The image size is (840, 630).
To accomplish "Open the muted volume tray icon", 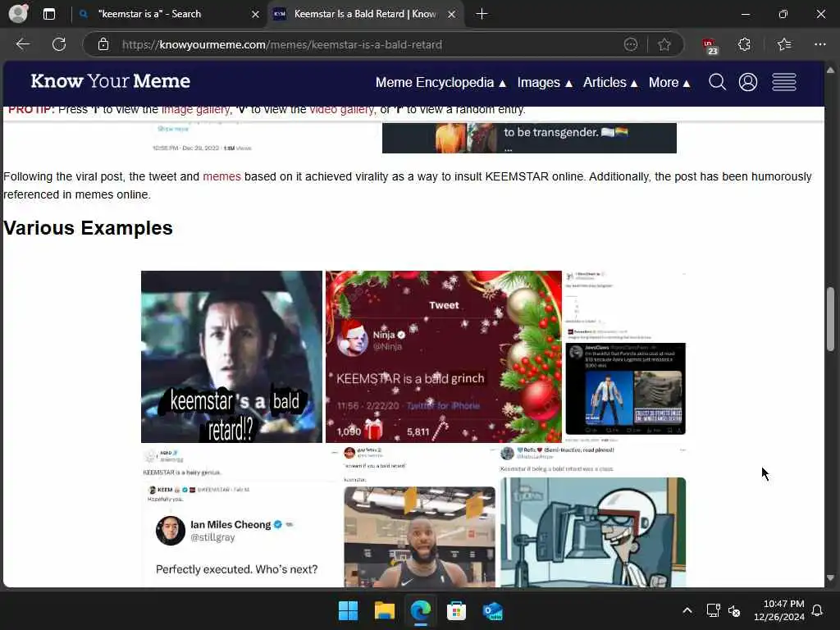I will pyautogui.click(x=734, y=610).
